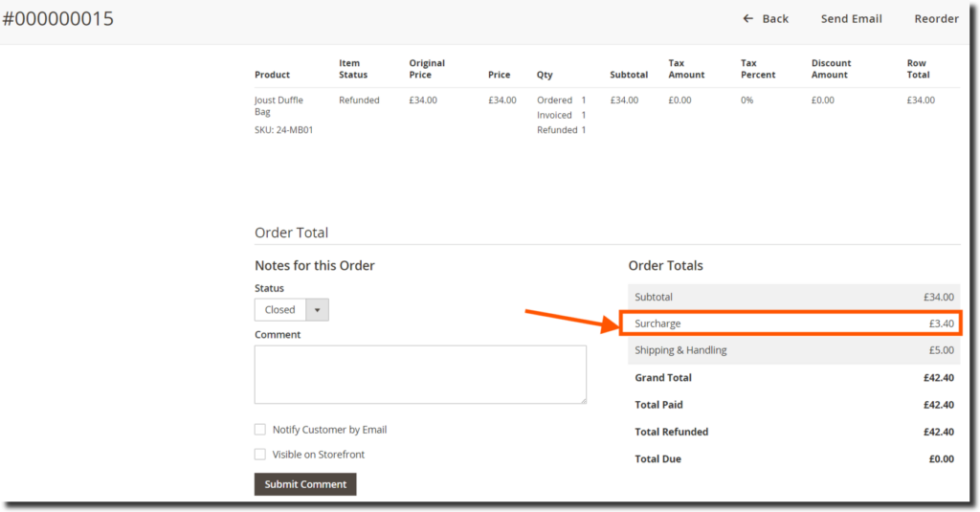Click the Product column header
Screen dimensions: 980x512
tap(272, 75)
